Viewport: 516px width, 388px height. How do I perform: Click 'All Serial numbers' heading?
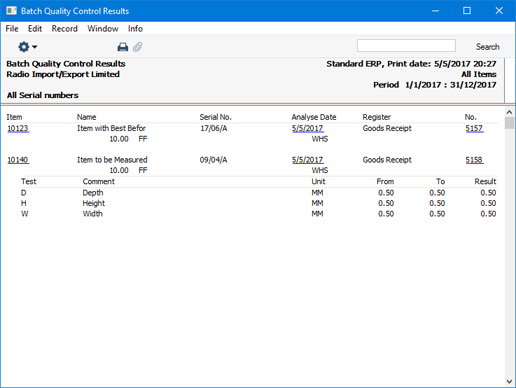point(43,95)
